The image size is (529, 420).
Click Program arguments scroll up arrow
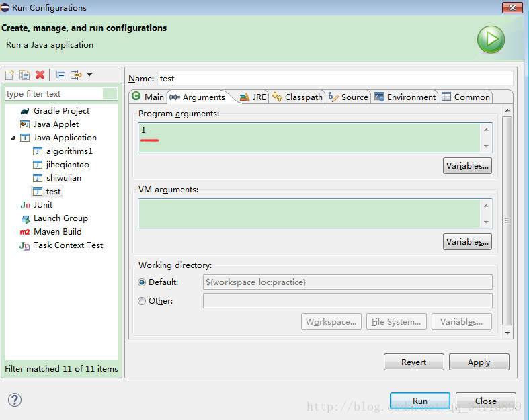coord(486,130)
